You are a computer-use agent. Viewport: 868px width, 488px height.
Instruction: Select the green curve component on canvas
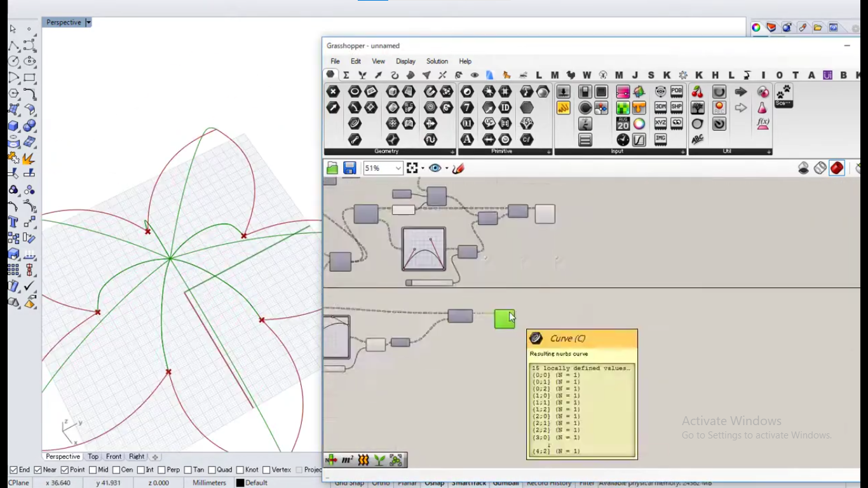click(505, 318)
